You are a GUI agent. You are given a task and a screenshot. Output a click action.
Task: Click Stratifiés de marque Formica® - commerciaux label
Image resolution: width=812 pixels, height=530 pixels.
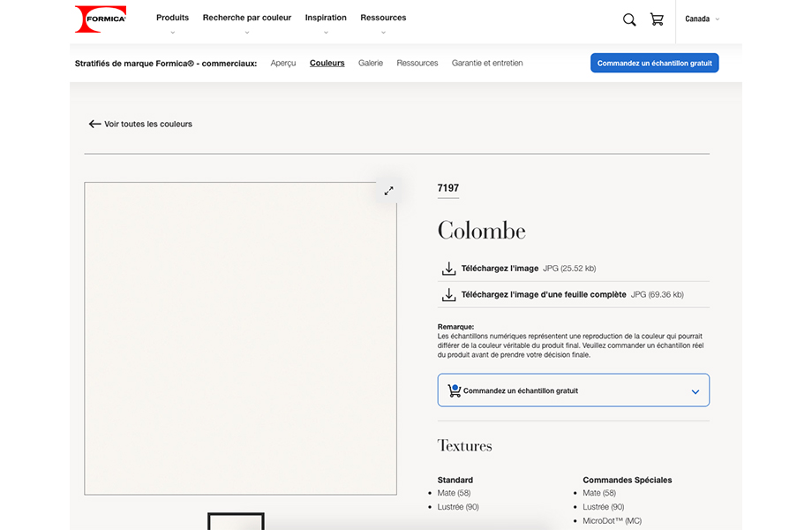click(x=166, y=64)
